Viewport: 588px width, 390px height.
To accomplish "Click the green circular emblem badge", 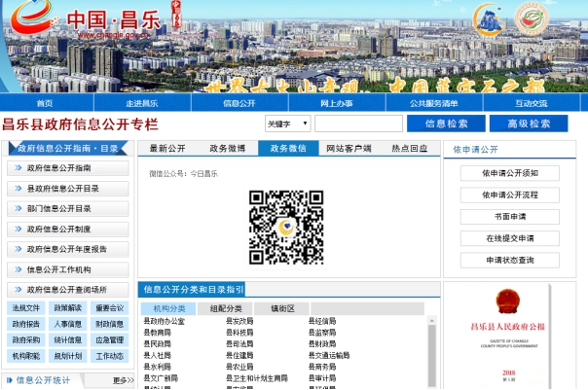I will coord(534,20).
